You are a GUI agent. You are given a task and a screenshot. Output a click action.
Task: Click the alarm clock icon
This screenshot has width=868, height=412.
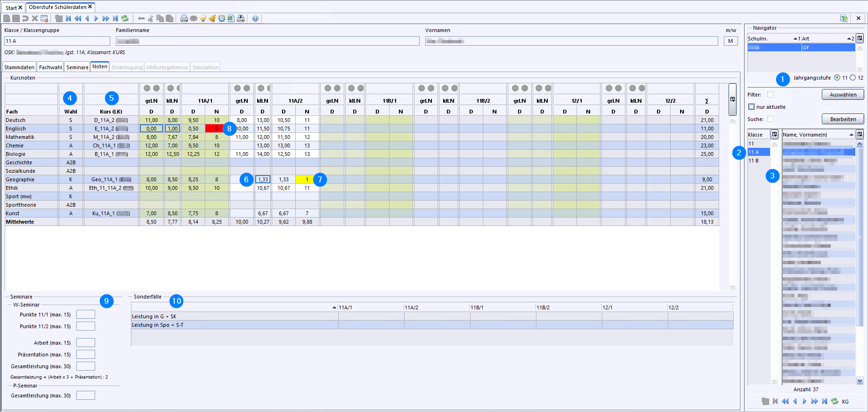tap(222, 18)
